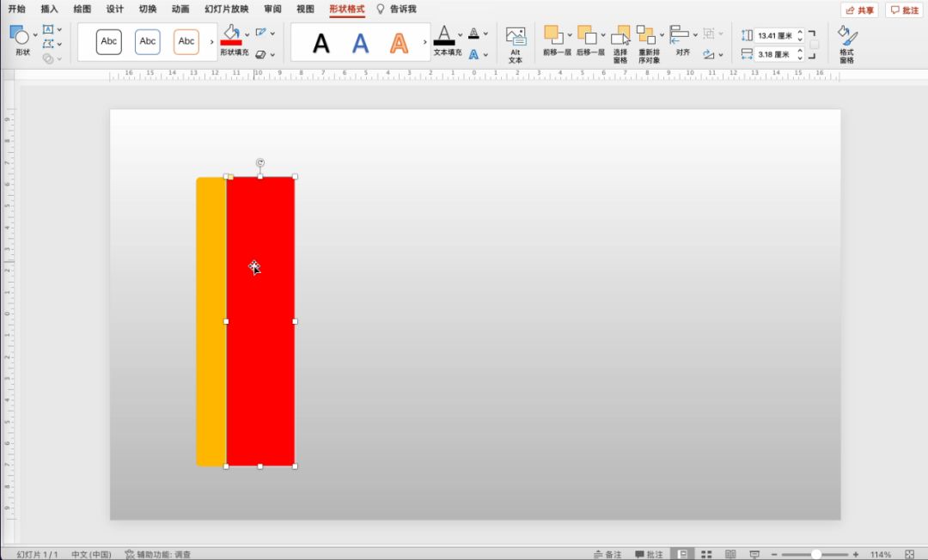Click the shape effects icon
The height and width of the screenshot is (560, 928).
[260, 54]
